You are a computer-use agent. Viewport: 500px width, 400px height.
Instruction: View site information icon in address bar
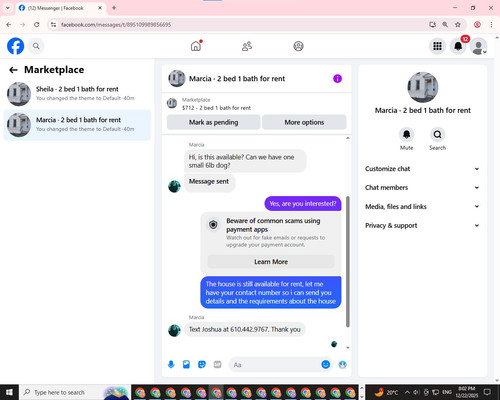click(53, 24)
